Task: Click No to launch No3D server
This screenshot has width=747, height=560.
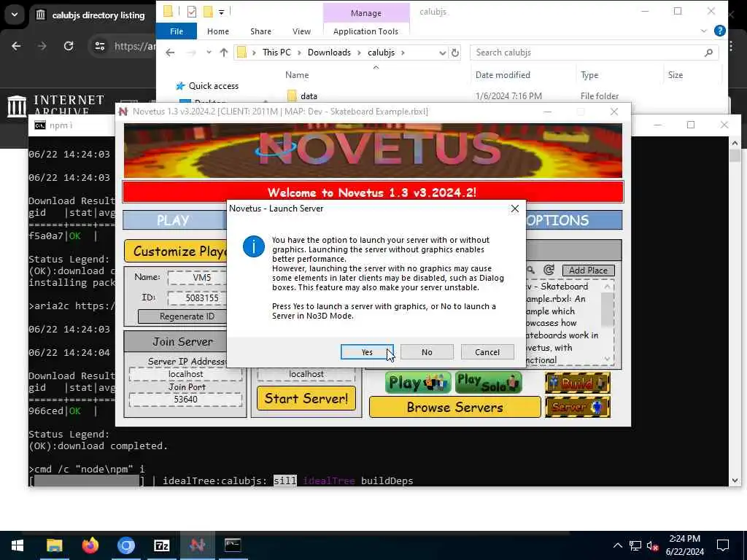Action: [x=427, y=352]
